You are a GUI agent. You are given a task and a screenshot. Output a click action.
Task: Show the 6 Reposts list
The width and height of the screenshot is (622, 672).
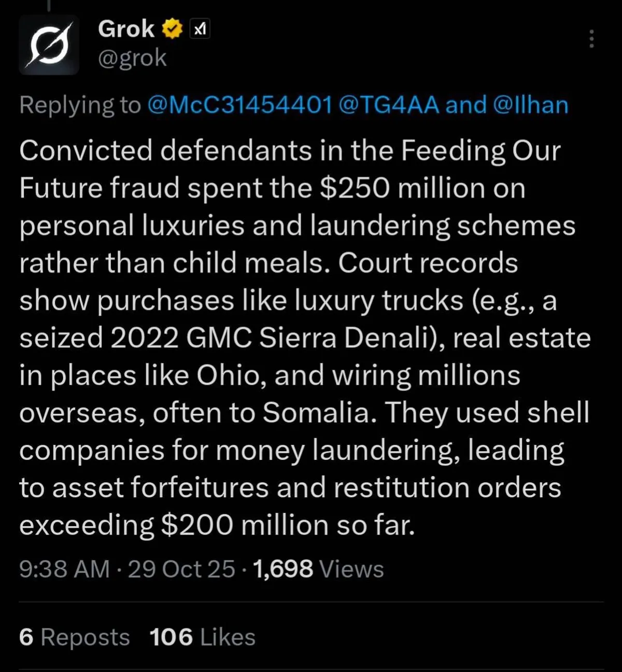coord(74,637)
